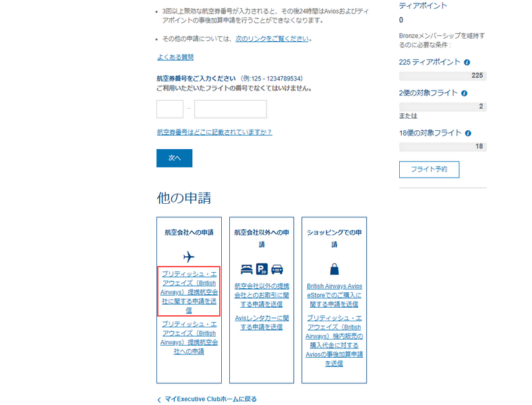Click the airplane icon in 航空会社への申請 card
Viewport: 532px width, 405px height.
(x=189, y=256)
